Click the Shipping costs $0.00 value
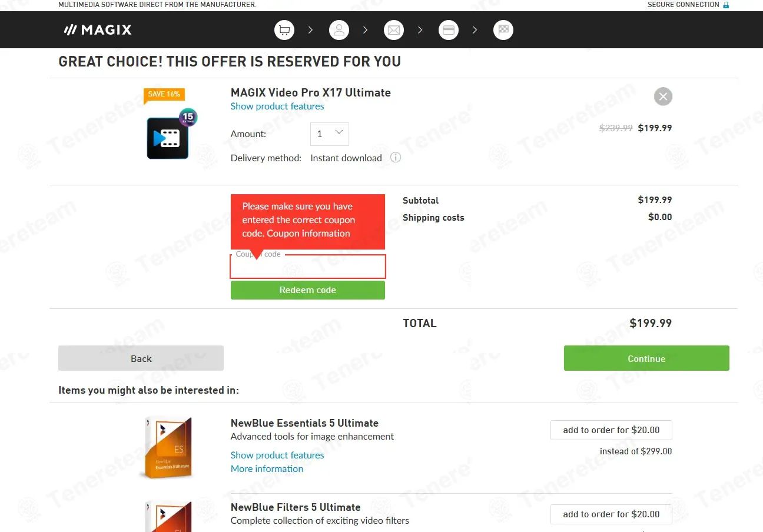This screenshot has height=532, width=763. click(x=660, y=217)
